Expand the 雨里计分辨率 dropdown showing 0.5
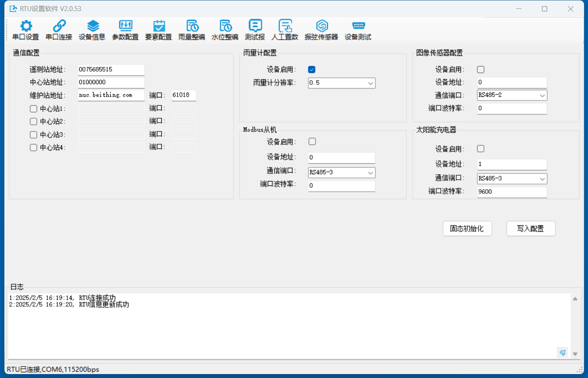588x378 pixels. pos(342,83)
